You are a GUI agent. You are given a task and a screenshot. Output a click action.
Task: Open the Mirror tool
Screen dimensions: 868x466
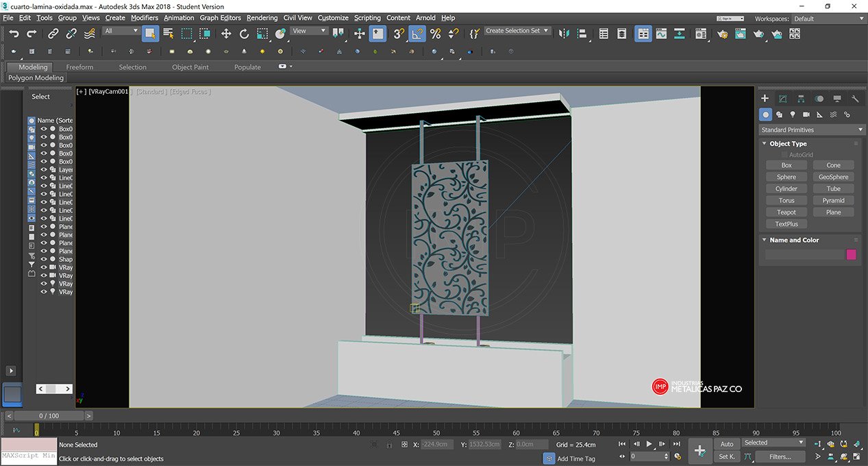pos(564,34)
